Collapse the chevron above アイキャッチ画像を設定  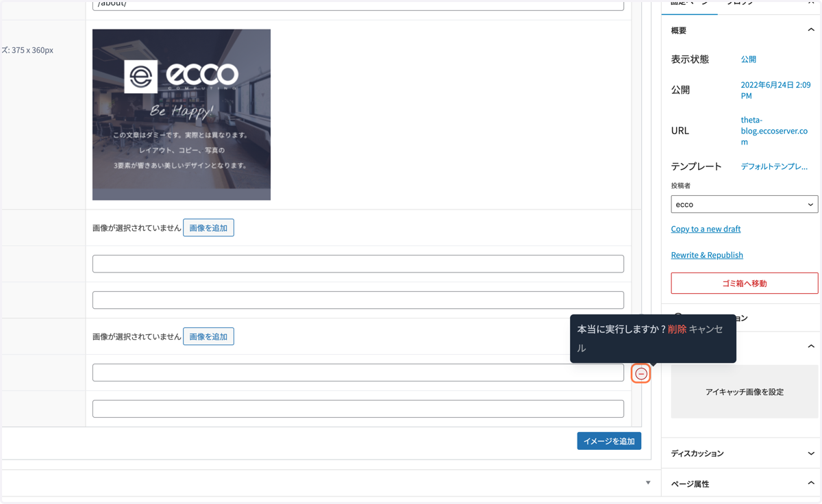pos(811,346)
